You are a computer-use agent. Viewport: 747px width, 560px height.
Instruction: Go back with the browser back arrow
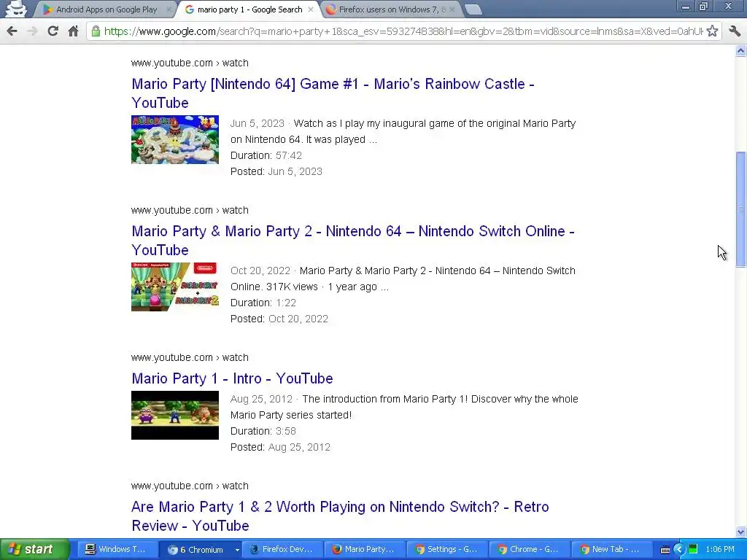[12, 31]
